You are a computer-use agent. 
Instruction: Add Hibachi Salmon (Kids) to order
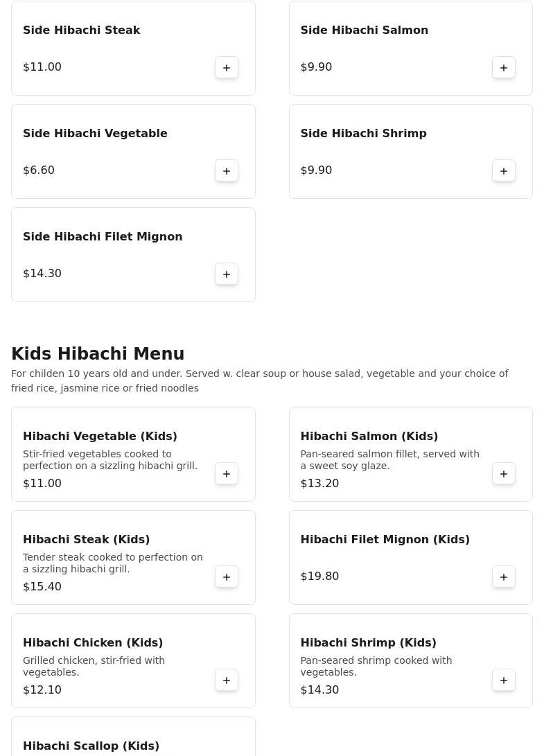click(x=504, y=473)
